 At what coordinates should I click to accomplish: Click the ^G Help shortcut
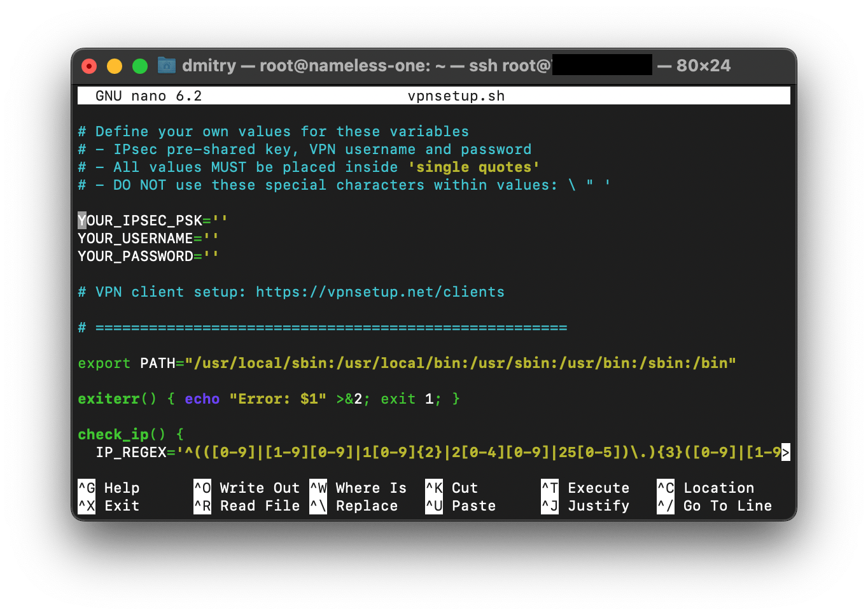click(x=109, y=488)
